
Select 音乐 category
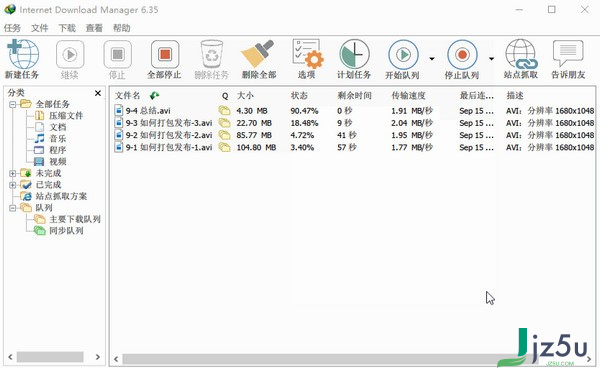click(x=58, y=138)
